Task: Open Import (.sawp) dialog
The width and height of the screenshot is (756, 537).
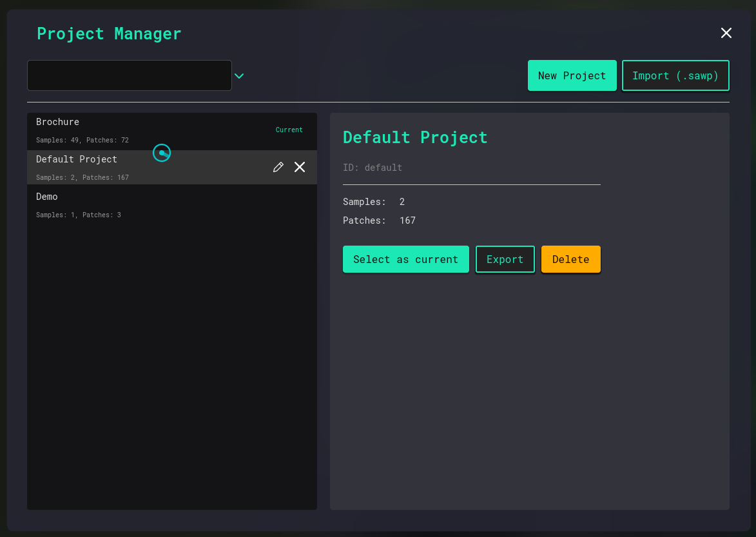Action: [675, 75]
